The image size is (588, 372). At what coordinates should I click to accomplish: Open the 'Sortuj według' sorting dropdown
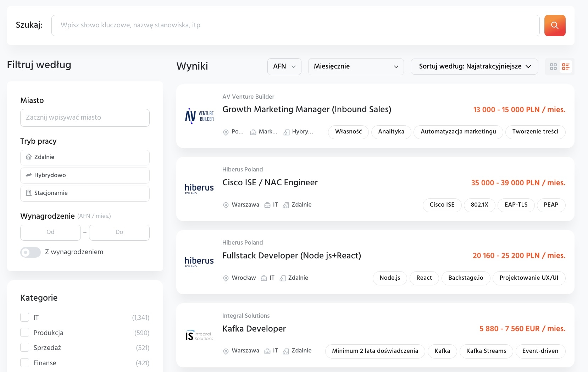475,67
